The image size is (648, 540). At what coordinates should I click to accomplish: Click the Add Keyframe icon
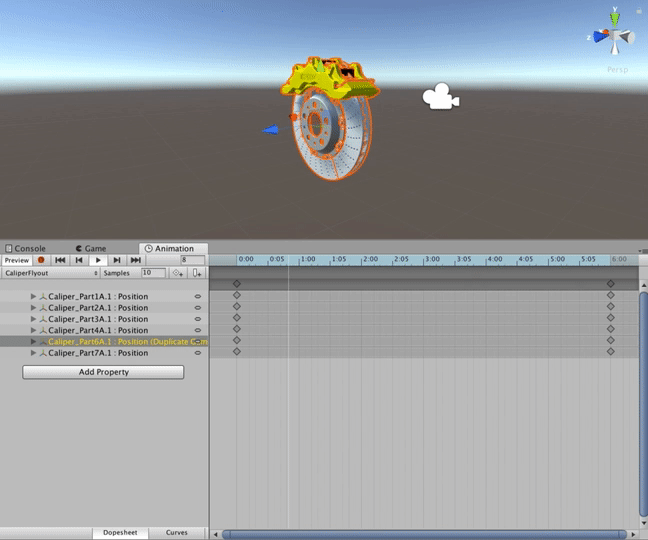177,273
